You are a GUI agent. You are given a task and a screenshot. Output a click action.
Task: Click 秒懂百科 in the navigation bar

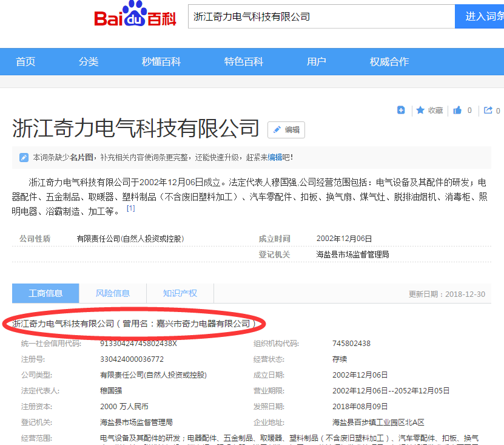[x=160, y=61]
